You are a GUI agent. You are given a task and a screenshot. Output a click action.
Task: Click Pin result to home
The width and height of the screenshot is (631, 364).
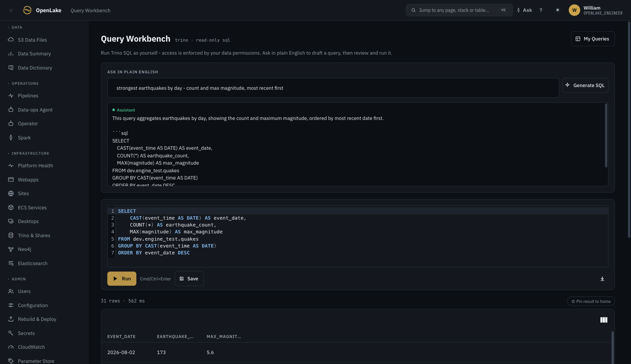tap(591, 301)
